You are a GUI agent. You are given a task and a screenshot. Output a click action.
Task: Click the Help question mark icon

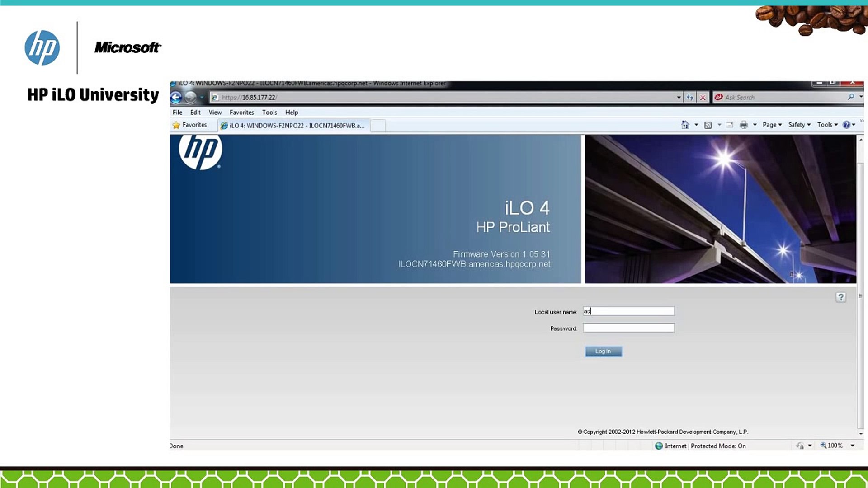pos(847,125)
